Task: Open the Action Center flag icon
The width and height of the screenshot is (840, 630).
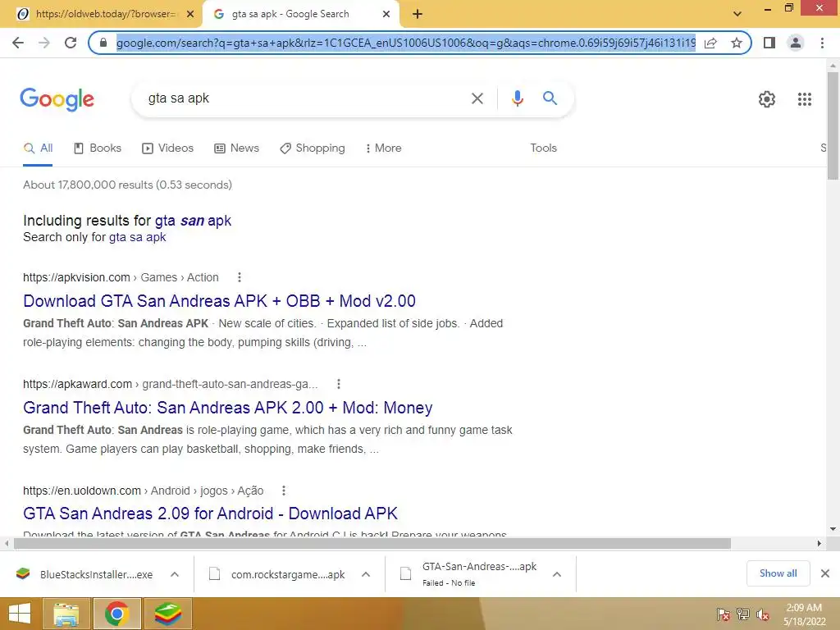Action: (x=724, y=614)
